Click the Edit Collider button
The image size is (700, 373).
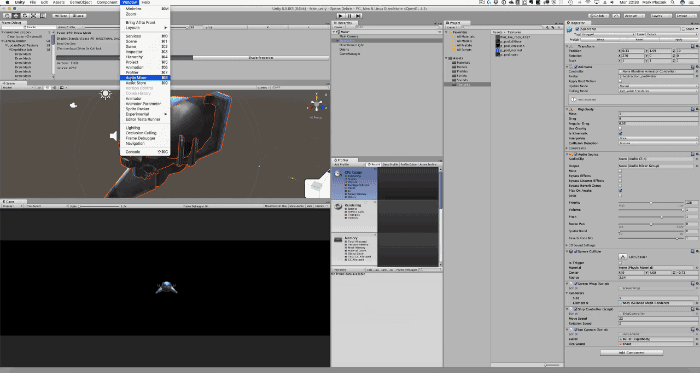622,257
